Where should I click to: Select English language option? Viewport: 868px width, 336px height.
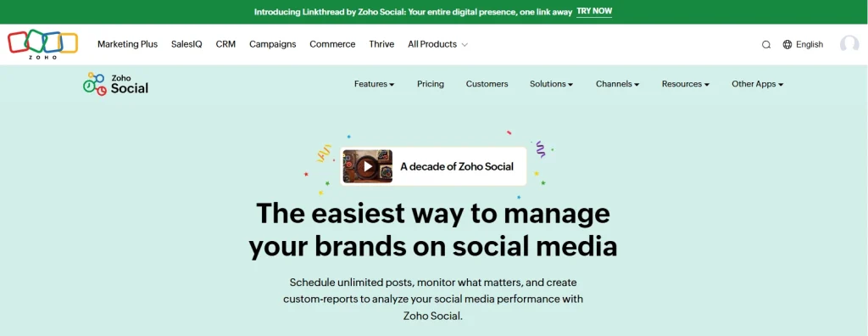coord(810,44)
